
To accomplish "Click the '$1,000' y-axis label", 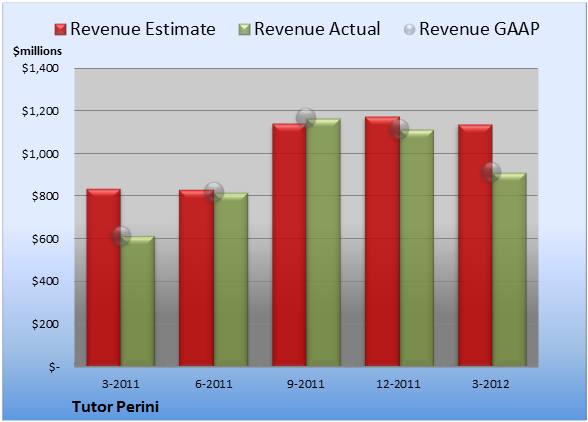I will coord(40,154).
